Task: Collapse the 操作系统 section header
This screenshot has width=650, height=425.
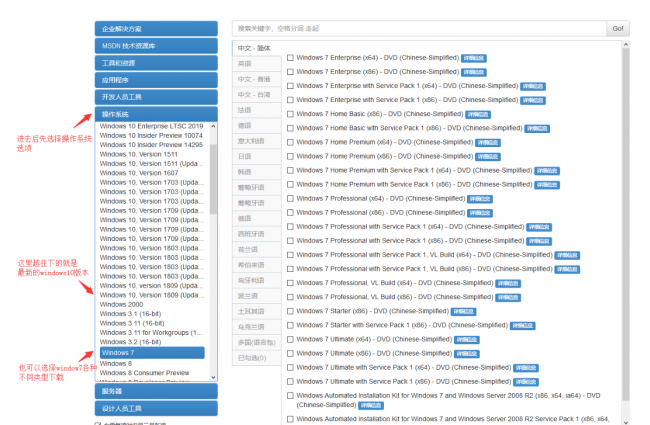Action: coord(156,114)
